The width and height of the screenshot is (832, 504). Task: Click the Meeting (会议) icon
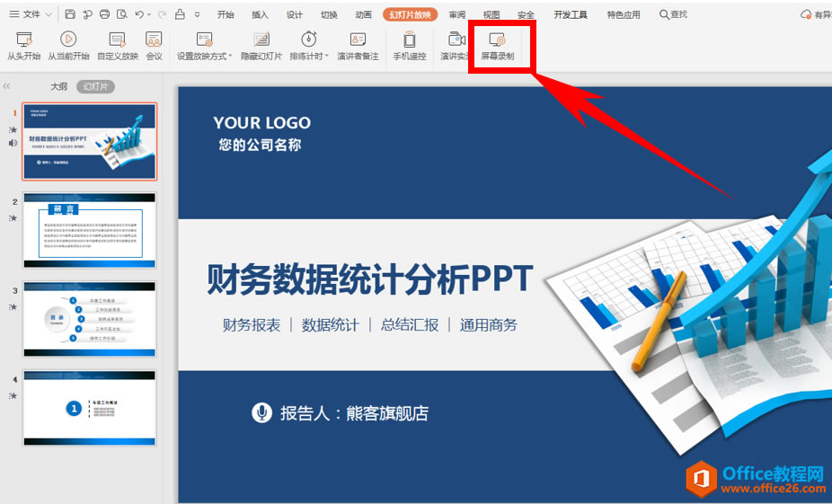pos(154,45)
